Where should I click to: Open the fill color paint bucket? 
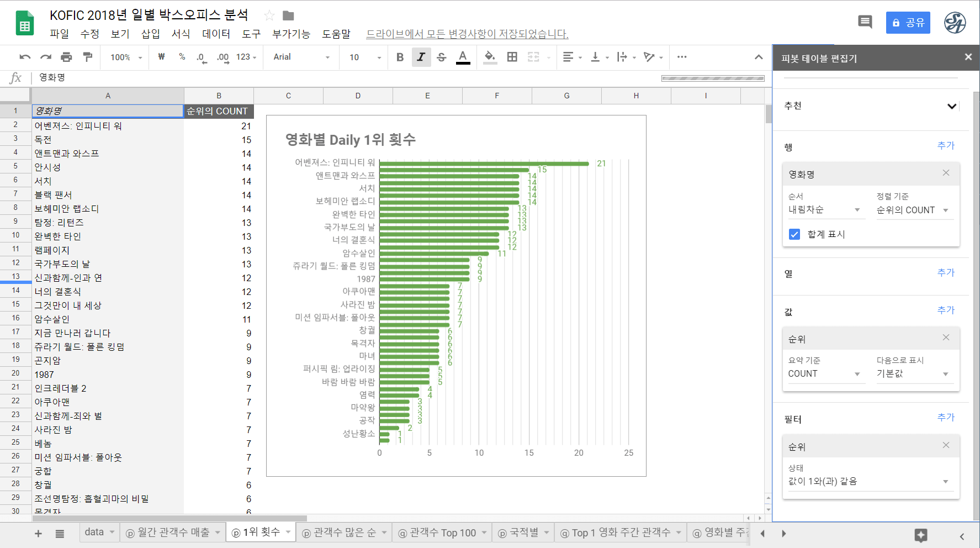pos(489,57)
